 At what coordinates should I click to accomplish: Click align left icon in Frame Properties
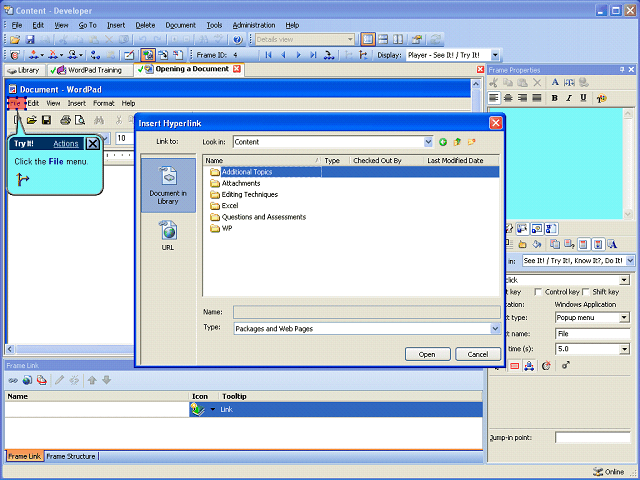point(494,98)
